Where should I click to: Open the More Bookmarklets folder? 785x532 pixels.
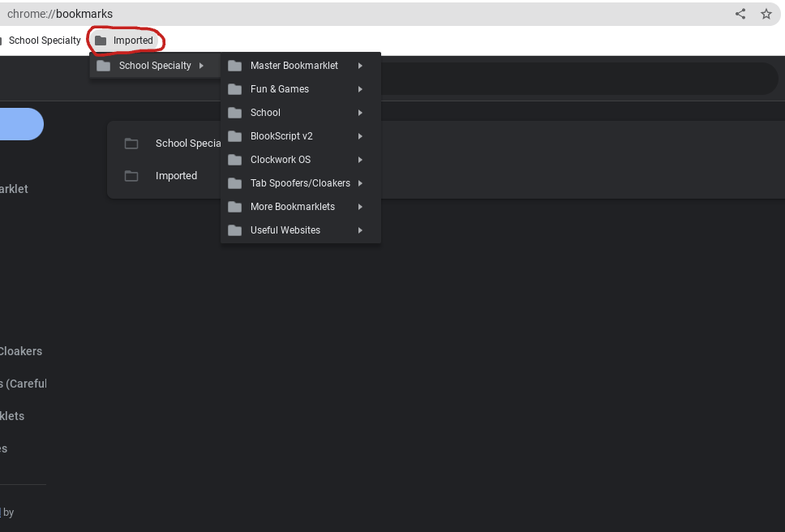click(x=300, y=207)
